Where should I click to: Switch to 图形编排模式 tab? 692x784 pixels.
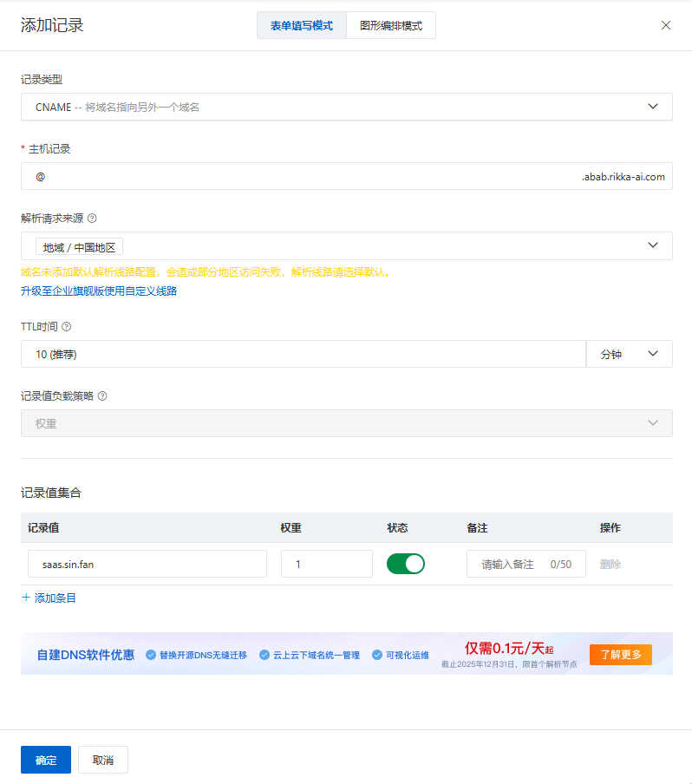(391, 26)
